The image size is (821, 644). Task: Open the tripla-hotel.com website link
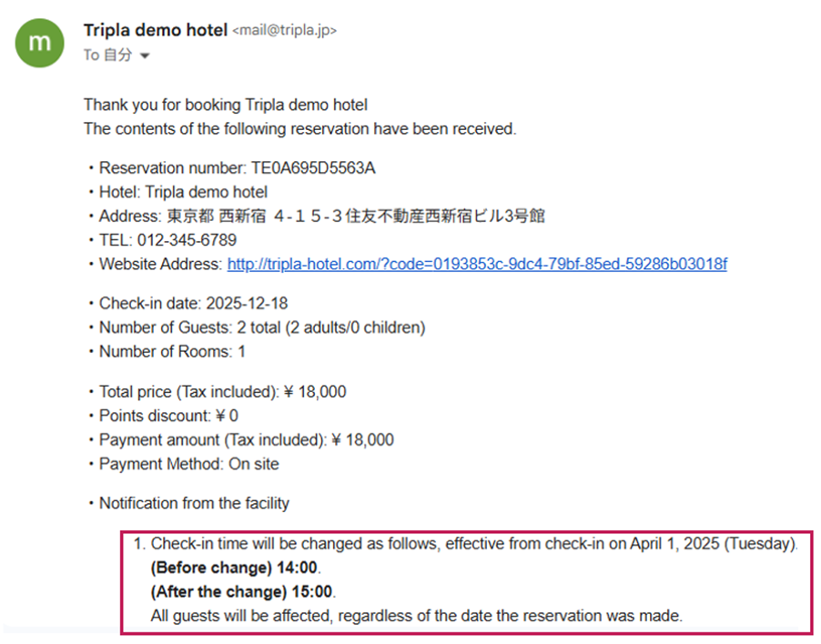477,264
